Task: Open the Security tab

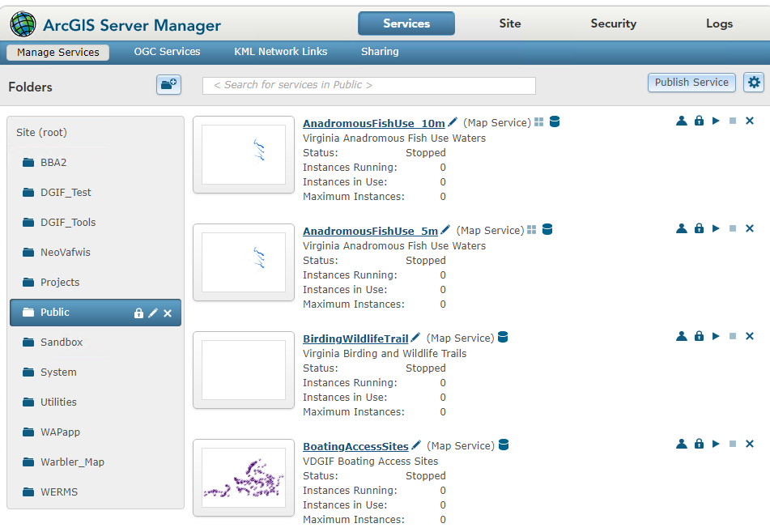Action: (x=614, y=23)
